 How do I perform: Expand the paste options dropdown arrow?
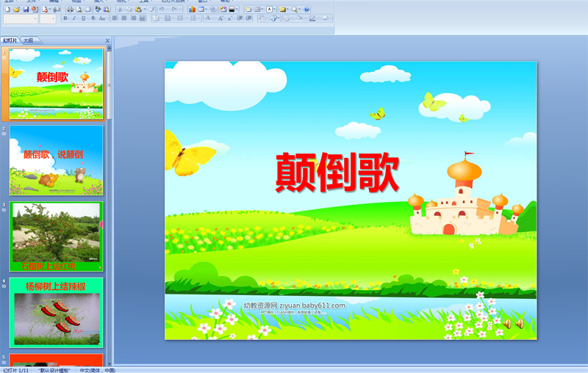pos(145,10)
